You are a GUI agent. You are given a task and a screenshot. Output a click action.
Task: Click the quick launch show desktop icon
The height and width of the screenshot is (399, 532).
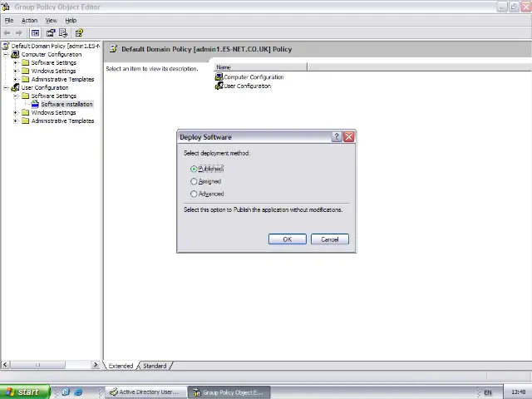[66, 392]
